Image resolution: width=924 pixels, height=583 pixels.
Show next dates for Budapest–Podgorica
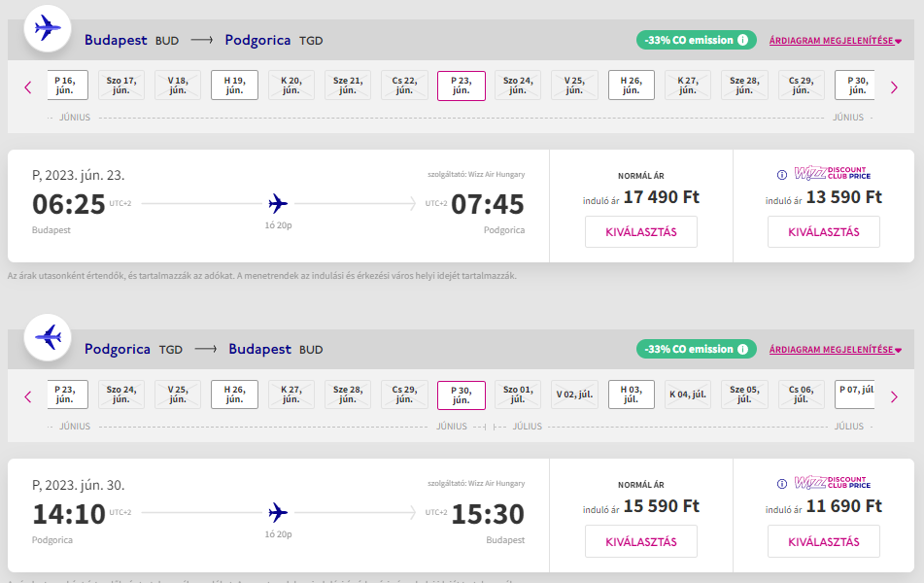click(894, 86)
